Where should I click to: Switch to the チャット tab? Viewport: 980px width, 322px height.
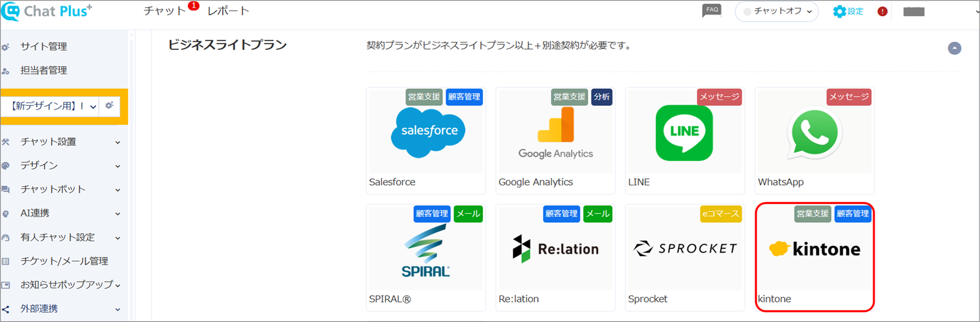[164, 11]
